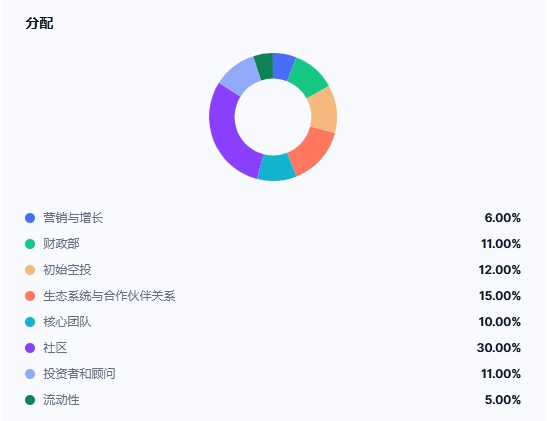548x421 pixels.
Task: Click the 分配 section heading
Action: 39,23
